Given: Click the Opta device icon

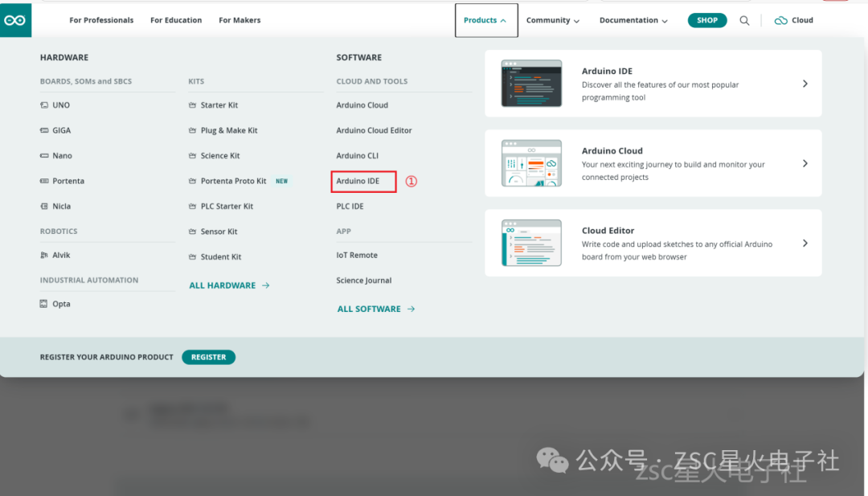Looking at the screenshot, I should point(43,303).
